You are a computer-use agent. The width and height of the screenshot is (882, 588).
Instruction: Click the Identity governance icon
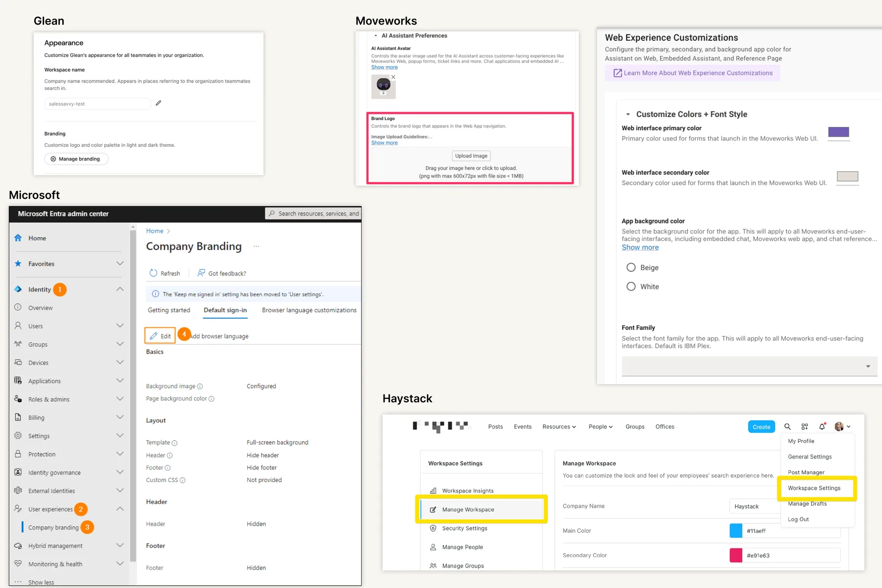coord(18,472)
